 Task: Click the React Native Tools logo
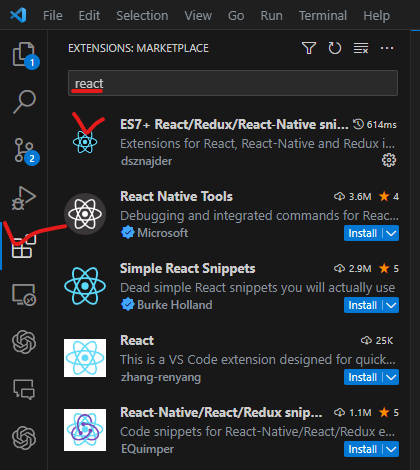click(x=85, y=214)
